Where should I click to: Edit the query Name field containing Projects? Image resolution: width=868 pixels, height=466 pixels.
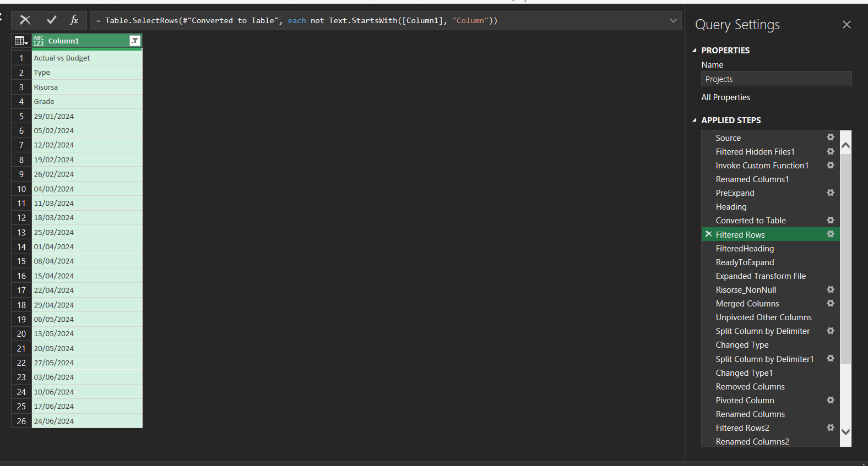coord(777,79)
